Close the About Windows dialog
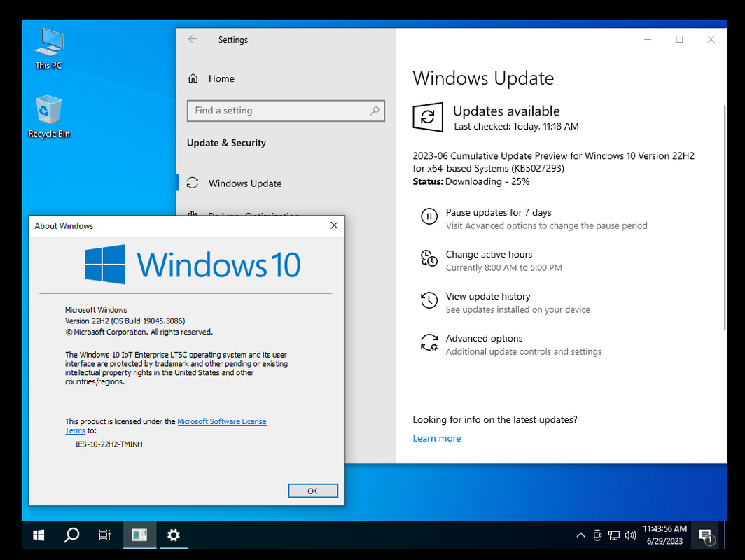The image size is (745, 560). click(334, 225)
